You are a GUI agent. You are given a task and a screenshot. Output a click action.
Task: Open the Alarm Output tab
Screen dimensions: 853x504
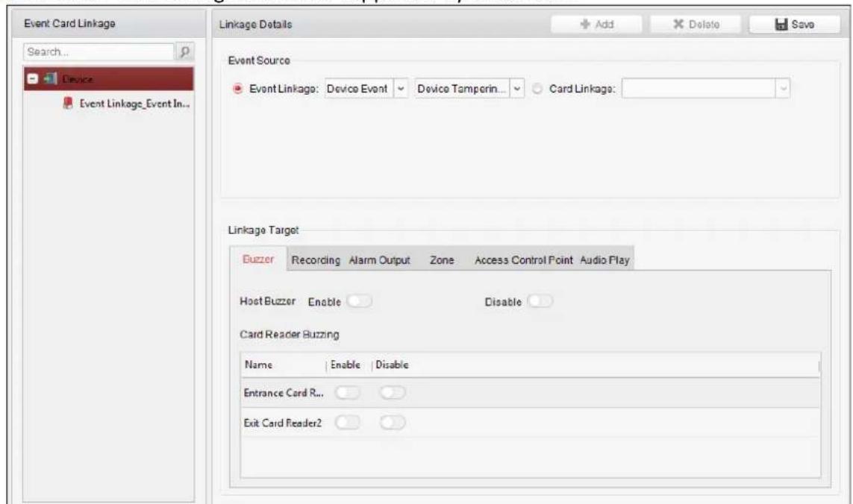point(379,260)
